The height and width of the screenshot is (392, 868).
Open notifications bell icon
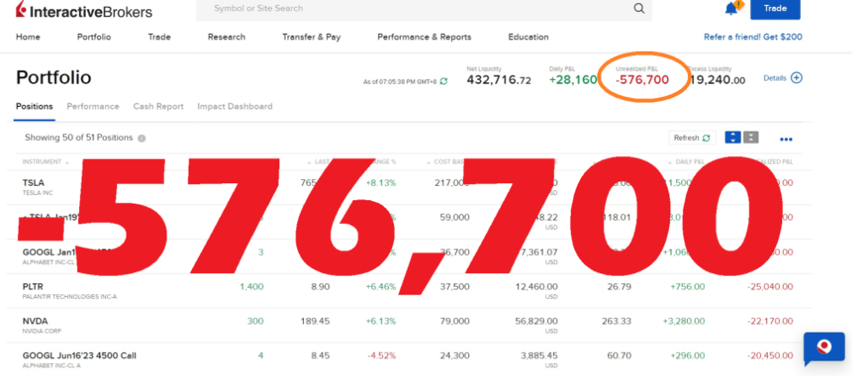731,8
